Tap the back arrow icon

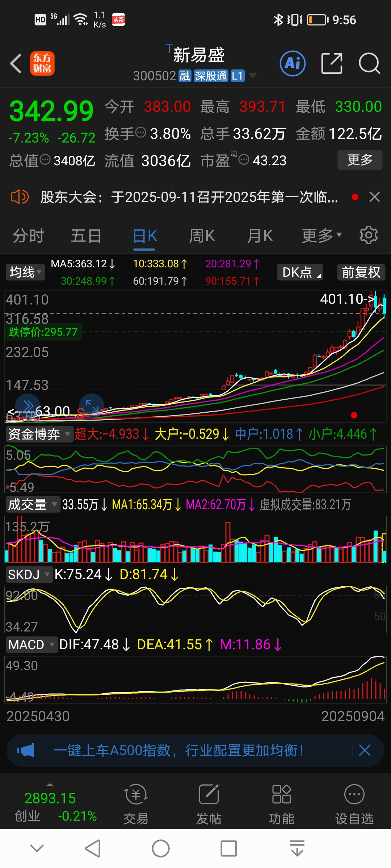pos(16,64)
